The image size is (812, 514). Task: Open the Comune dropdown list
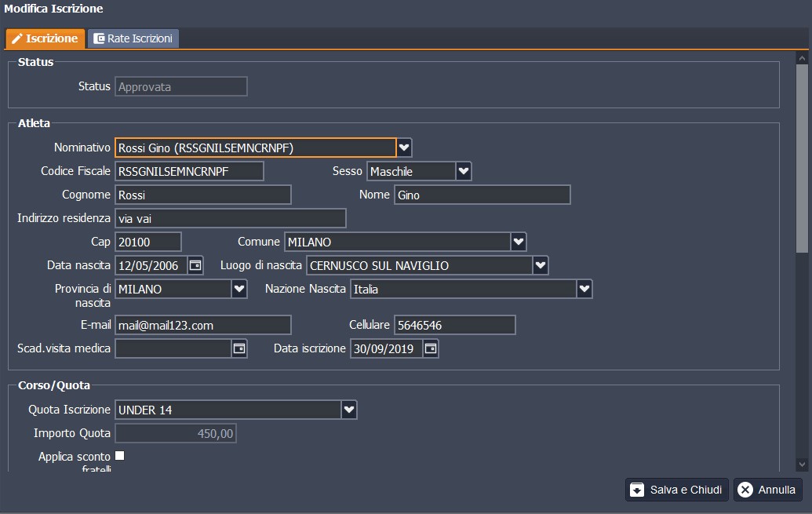click(518, 242)
